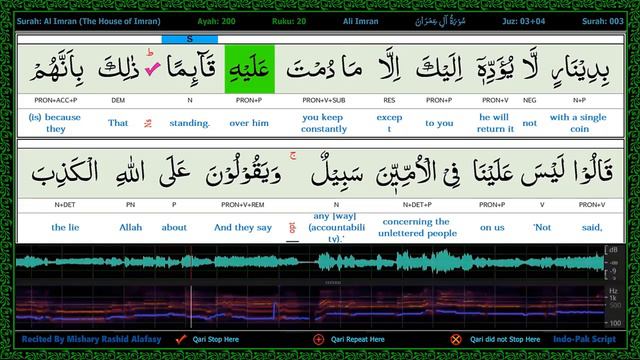
Task: Click the grammar tag 'N+P'
Action: [579, 100]
